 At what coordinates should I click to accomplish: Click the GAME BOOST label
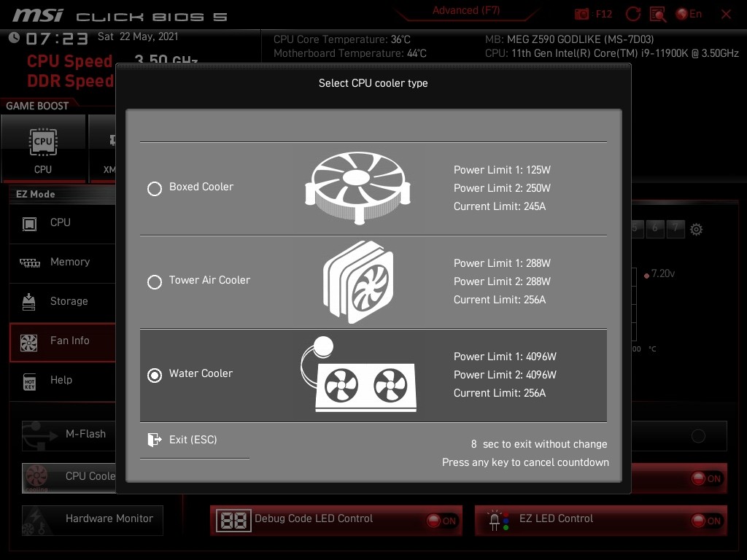click(x=37, y=106)
